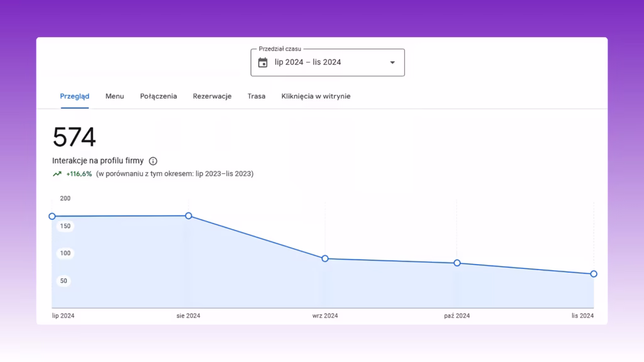
Task: Select the paź 2024 chart data point
Action: pos(457,263)
